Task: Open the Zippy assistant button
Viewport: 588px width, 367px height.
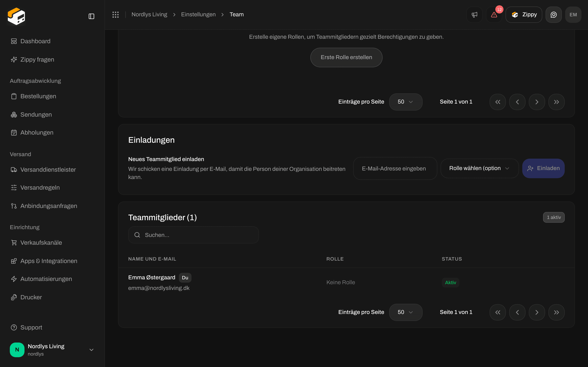Action: click(524, 14)
